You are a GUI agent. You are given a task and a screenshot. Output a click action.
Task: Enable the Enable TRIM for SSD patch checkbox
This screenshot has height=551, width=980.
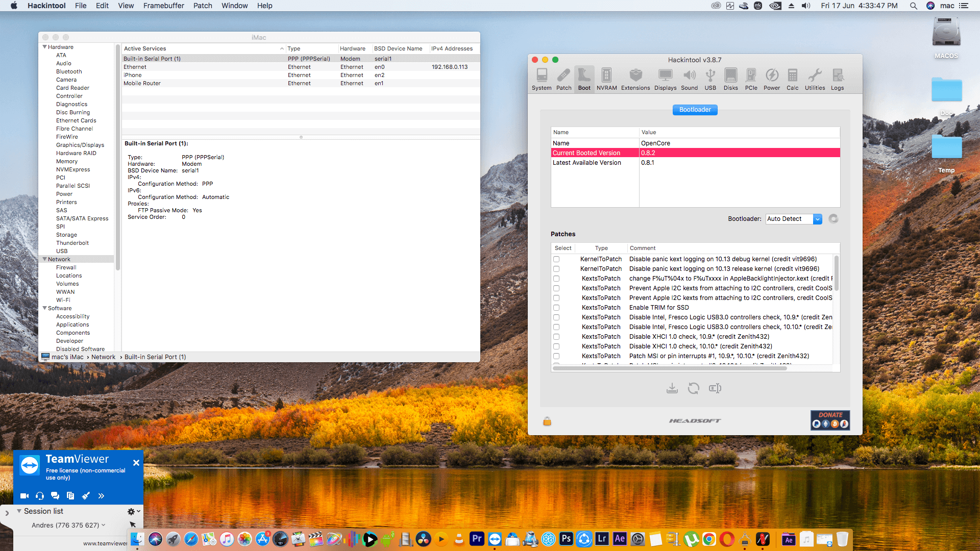point(556,308)
